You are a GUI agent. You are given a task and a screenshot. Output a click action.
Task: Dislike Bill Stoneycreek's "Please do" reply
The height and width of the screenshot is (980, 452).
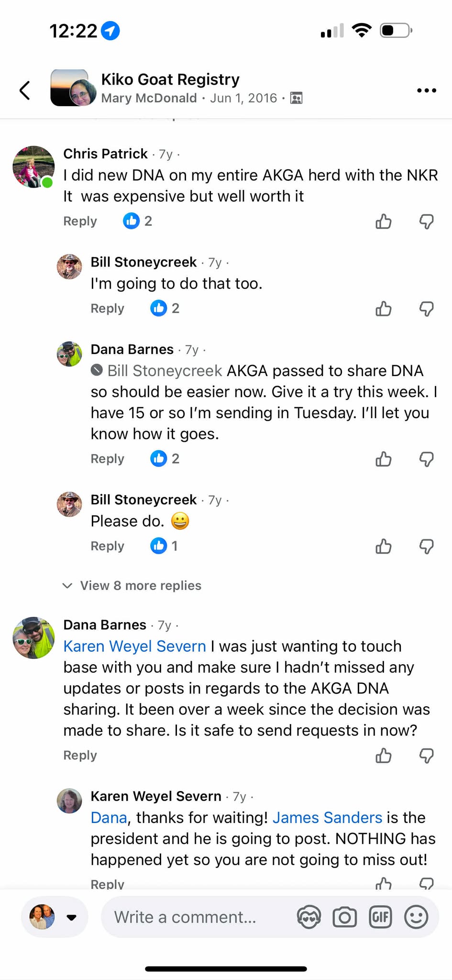[426, 546]
